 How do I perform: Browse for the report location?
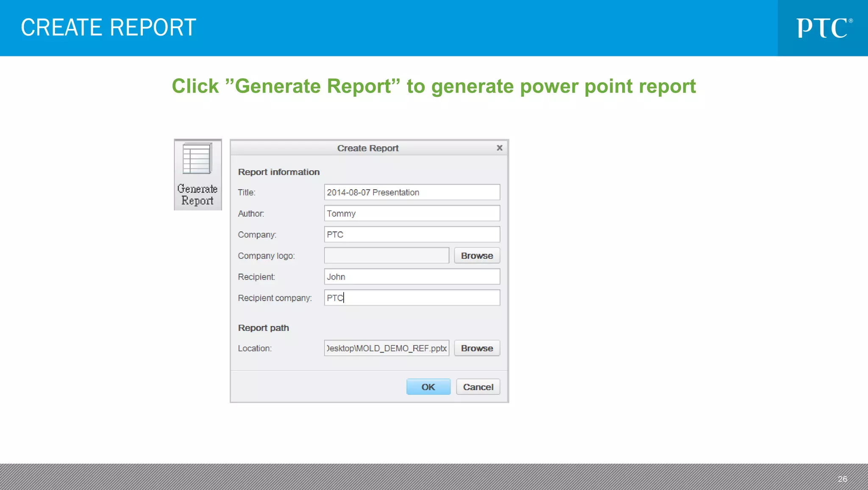477,348
